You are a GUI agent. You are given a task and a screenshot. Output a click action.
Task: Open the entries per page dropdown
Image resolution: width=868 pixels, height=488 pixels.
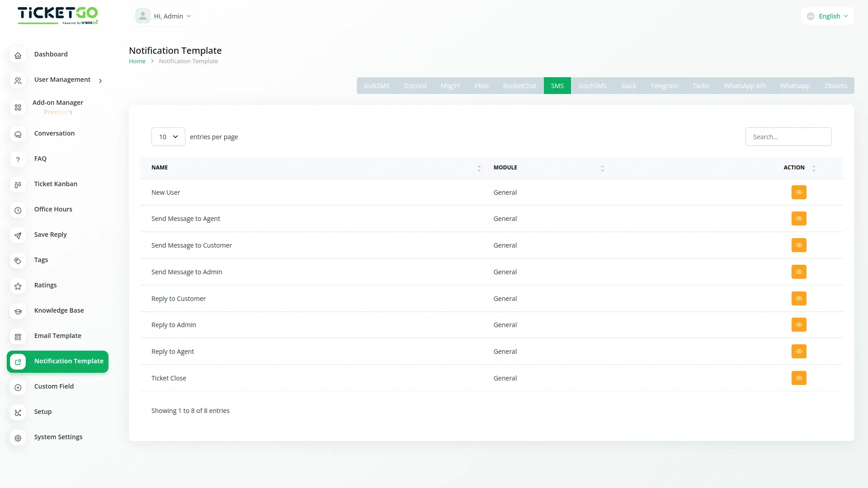pyautogui.click(x=168, y=136)
